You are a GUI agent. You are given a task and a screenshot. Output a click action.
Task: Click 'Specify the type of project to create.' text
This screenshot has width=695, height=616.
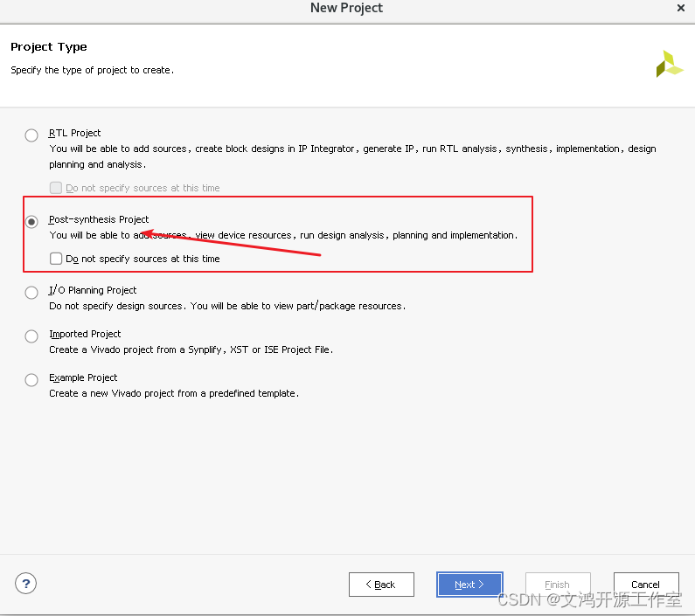[92, 70]
